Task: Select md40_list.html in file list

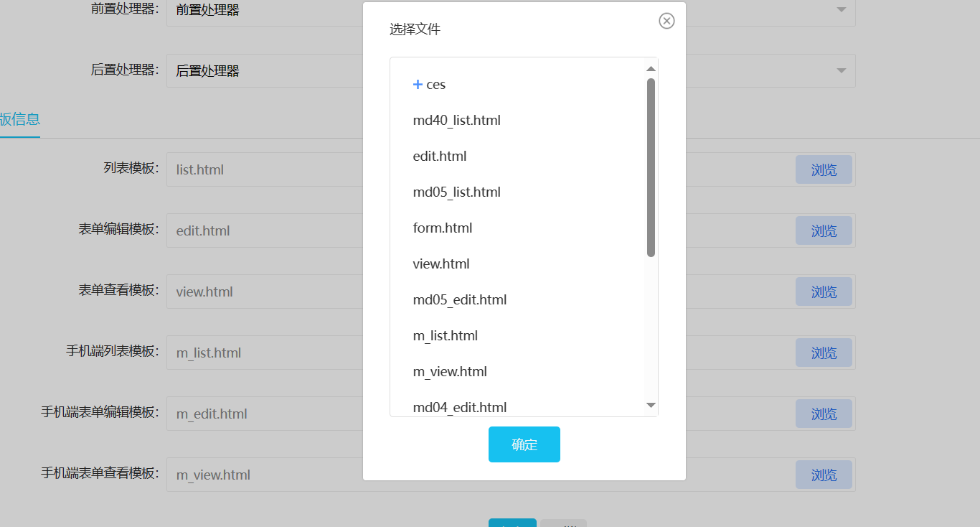Action: 456,121
